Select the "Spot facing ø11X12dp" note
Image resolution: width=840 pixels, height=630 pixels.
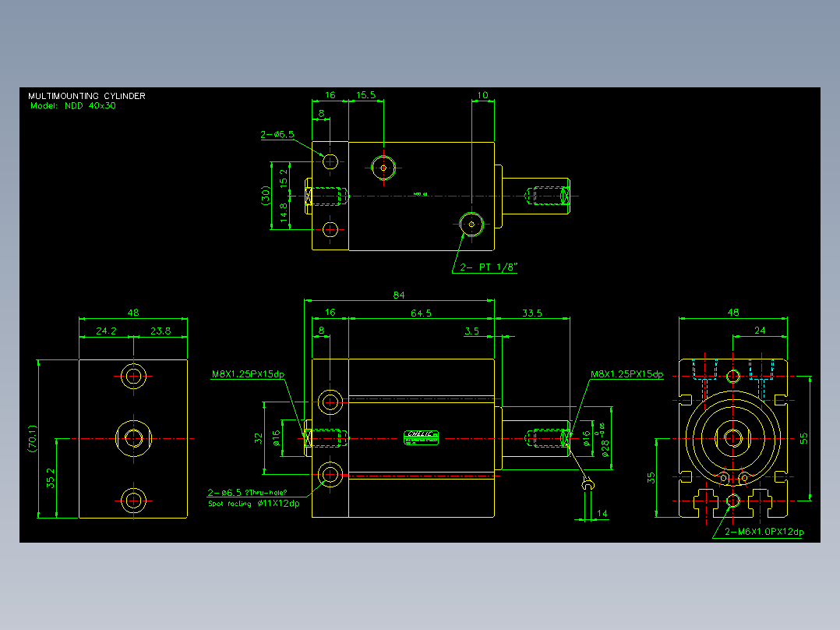point(254,504)
